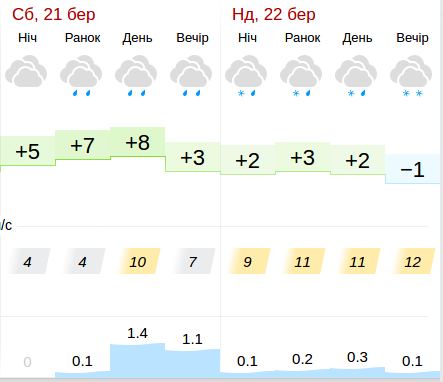Click wind speed badge showing 9
The width and height of the screenshot is (443, 382).
[248, 261]
